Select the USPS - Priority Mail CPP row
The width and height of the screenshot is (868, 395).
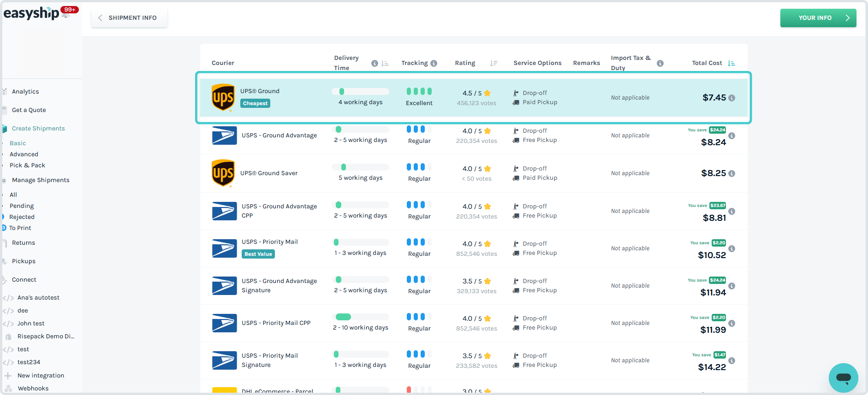click(474, 323)
